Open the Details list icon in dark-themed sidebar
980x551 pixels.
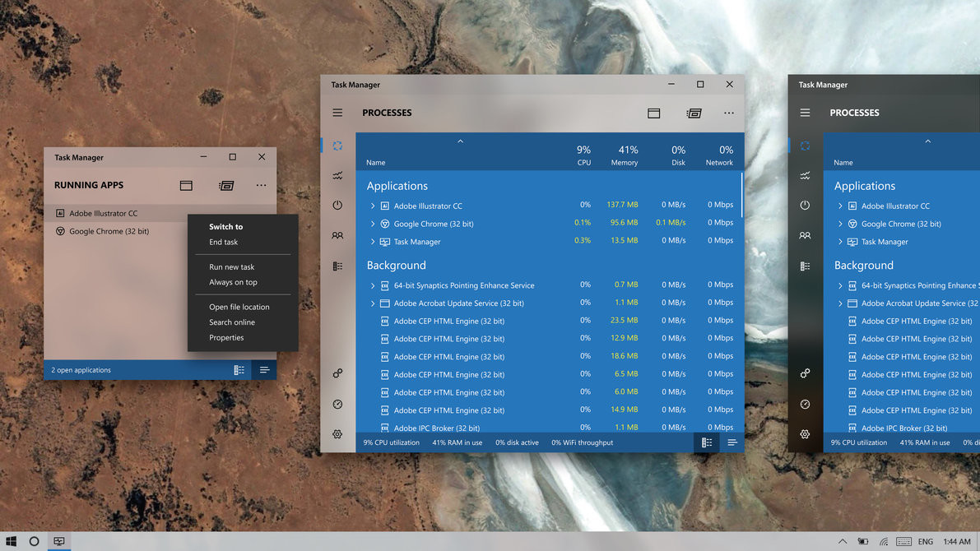(x=805, y=266)
